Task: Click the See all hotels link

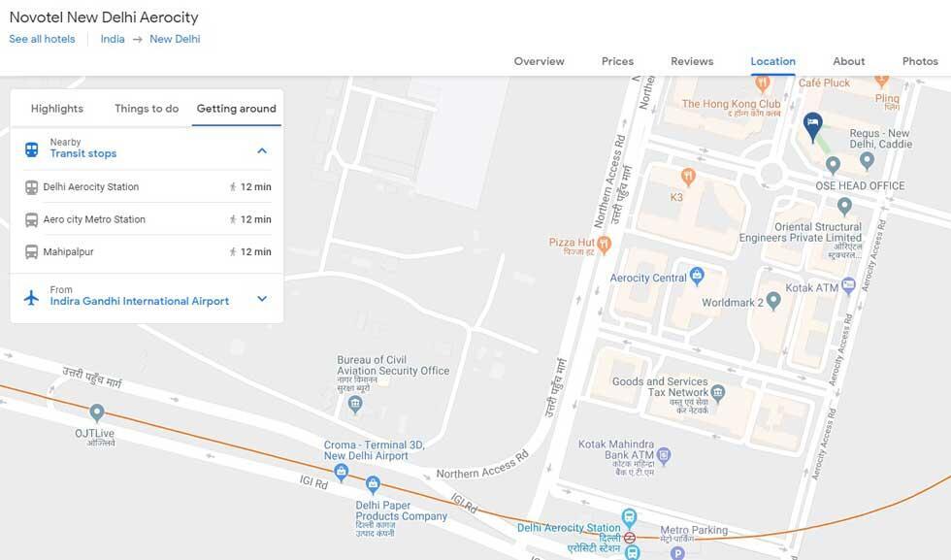Action: pos(42,39)
